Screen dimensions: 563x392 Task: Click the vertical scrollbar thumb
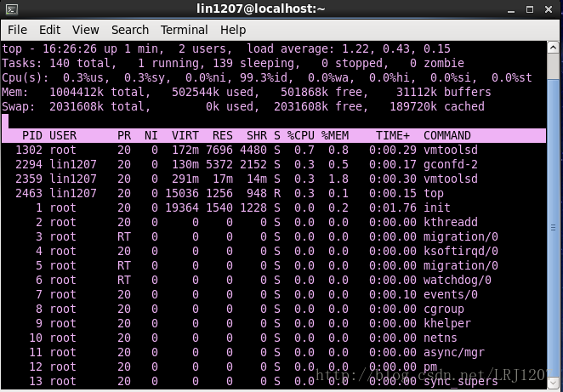point(553,228)
